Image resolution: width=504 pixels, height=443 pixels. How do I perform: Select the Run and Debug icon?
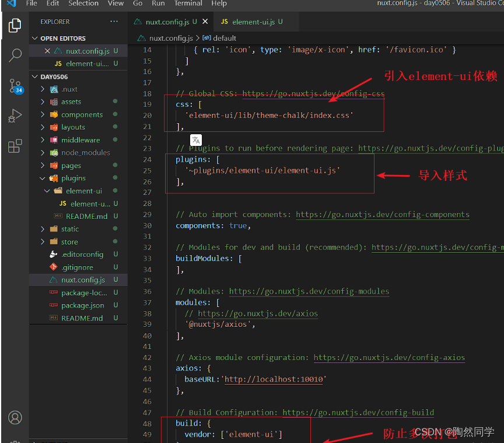15,115
